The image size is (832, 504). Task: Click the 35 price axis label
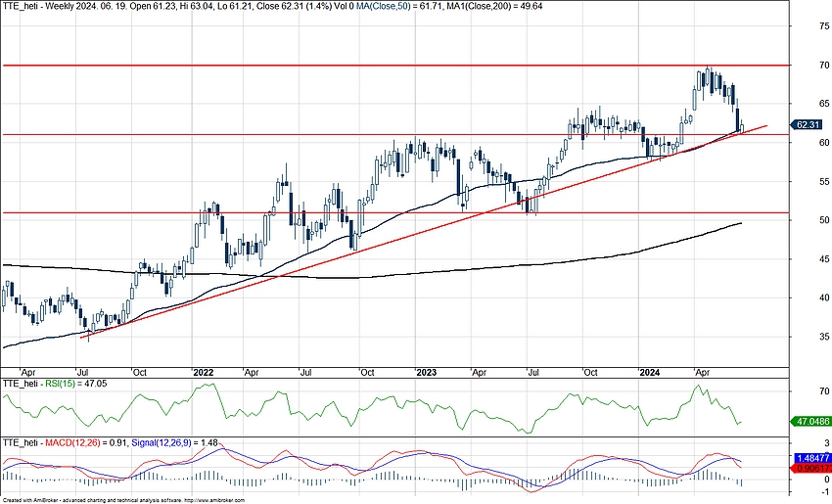click(x=824, y=337)
